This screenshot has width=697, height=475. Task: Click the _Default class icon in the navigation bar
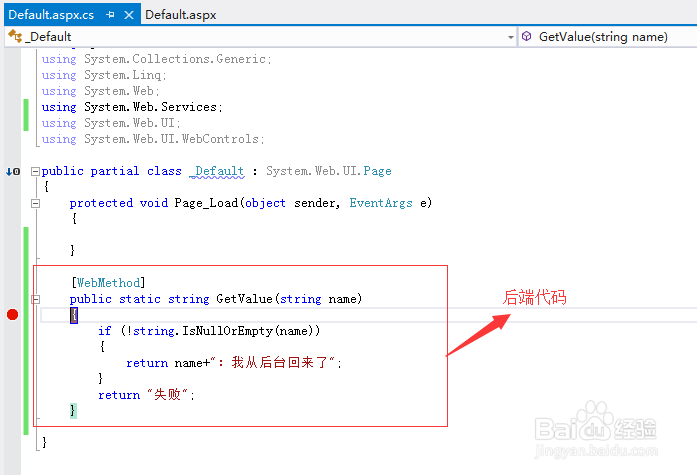(x=15, y=36)
